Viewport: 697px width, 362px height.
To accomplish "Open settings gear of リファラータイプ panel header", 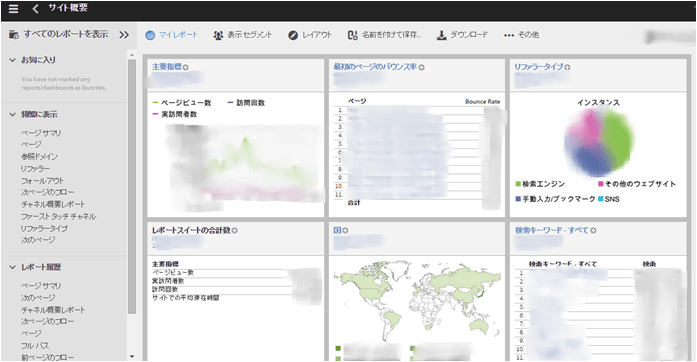I will 567,67.
